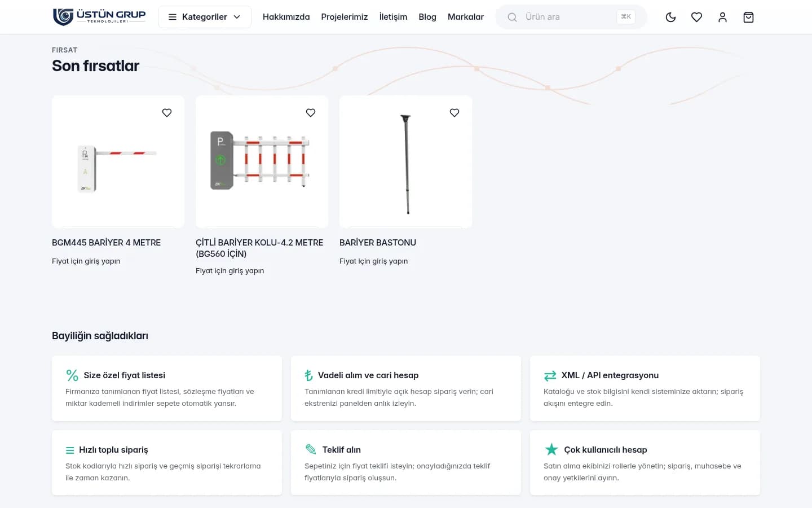Click the 'Hızlı toplu sipariş' title

click(113, 450)
